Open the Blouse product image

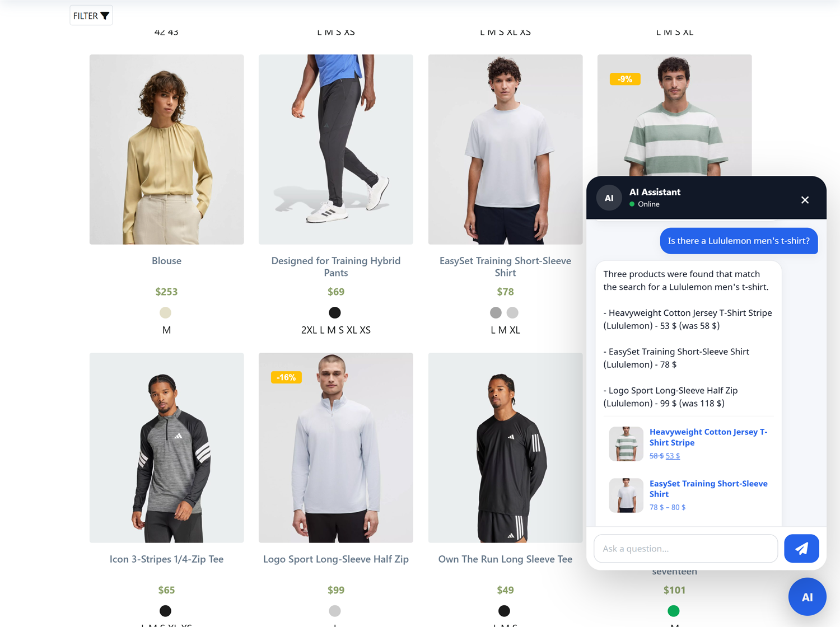point(166,149)
